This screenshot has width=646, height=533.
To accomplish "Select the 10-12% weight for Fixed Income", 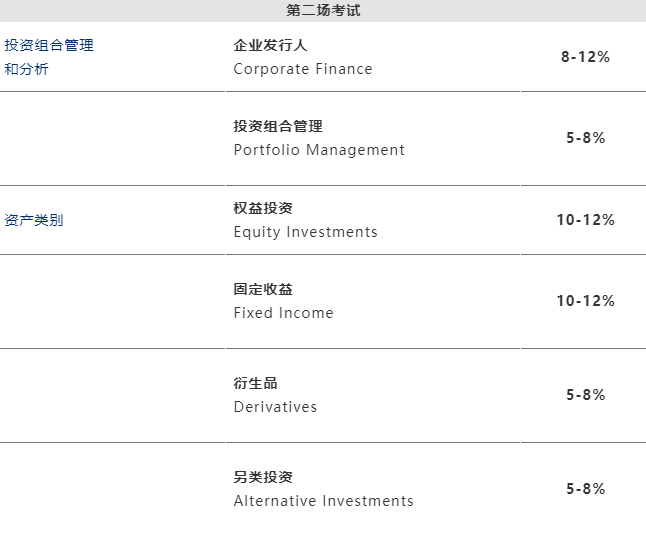I will point(585,301).
